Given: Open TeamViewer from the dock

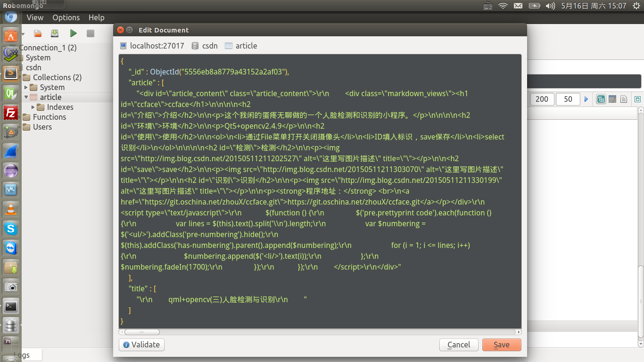Looking at the screenshot, I should click(10, 248).
